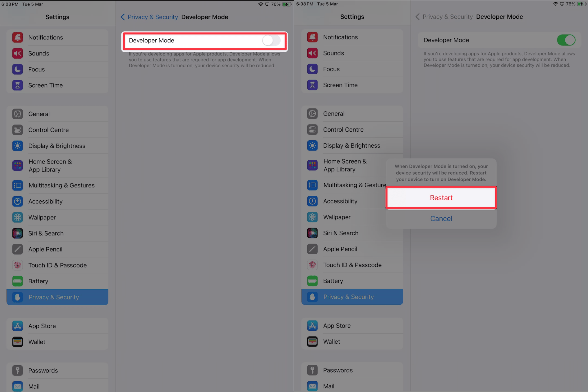Tap Restart in the confirmation dialog

[441, 197]
